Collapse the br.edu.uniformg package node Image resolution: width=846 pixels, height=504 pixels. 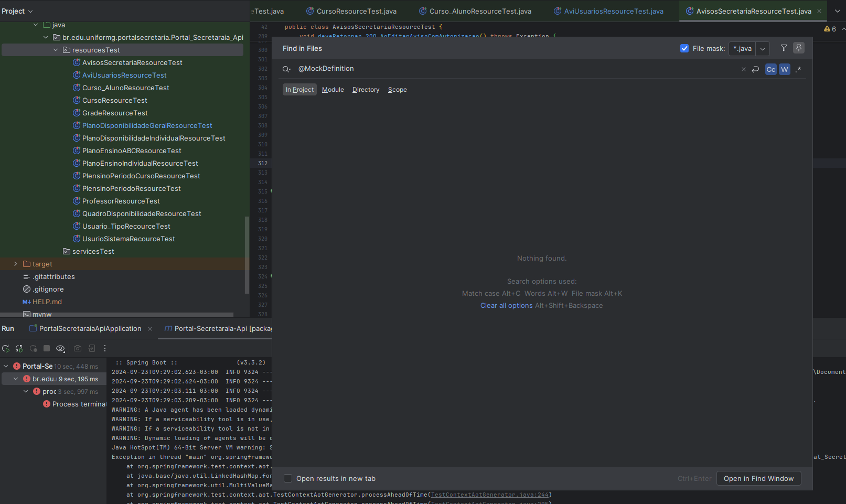click(46, 37)
